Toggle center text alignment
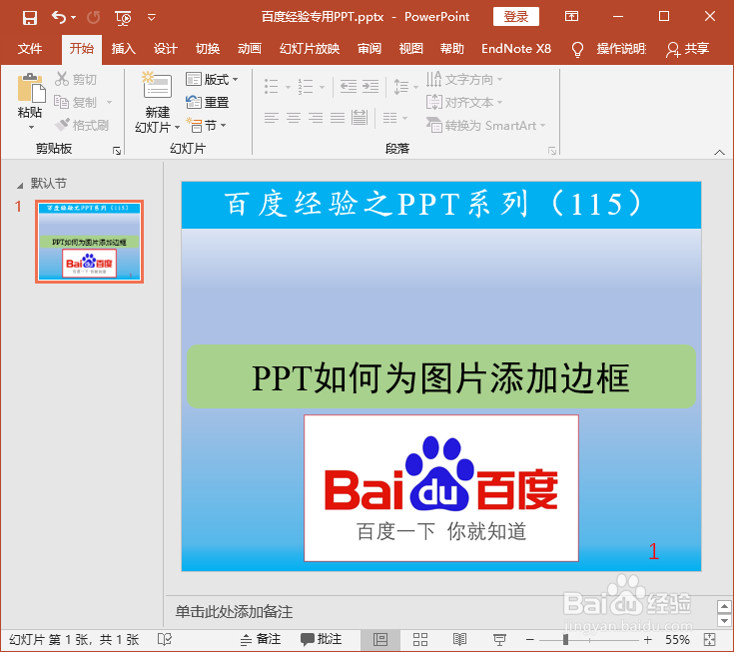This screenshot has width=734, height=652. click(x=293, y=117)
